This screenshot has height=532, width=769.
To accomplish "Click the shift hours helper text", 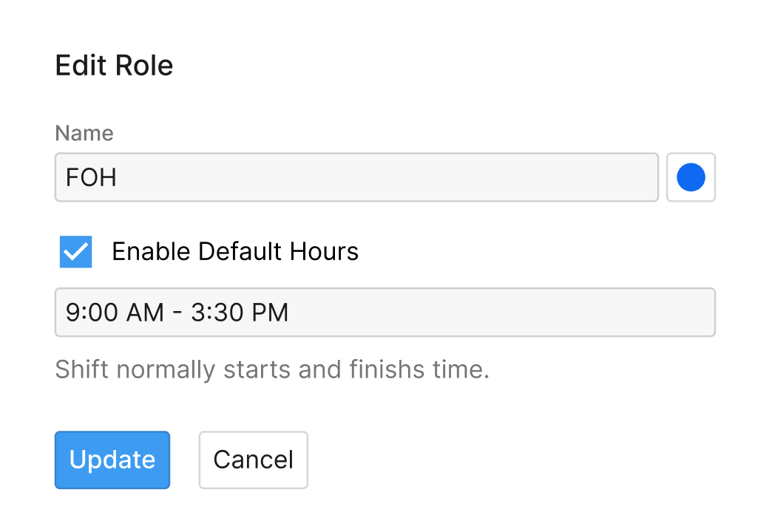I will 273,369.
